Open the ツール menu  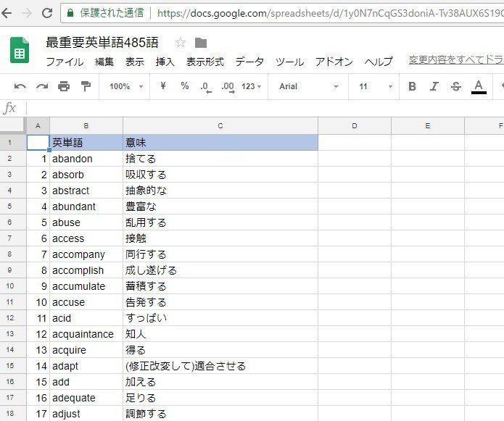click(x=289, y=62)
